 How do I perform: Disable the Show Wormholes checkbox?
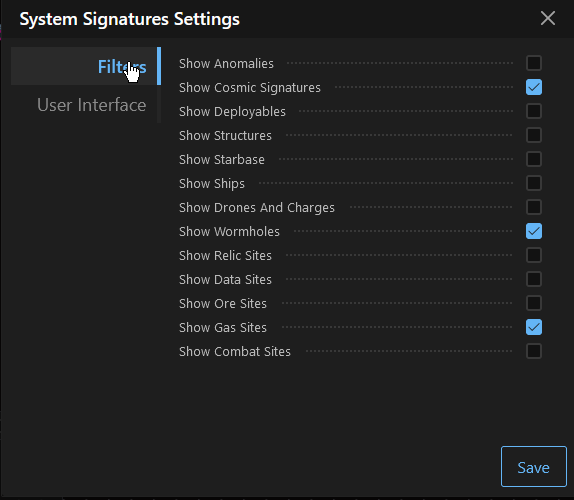(x=534, y=231)
